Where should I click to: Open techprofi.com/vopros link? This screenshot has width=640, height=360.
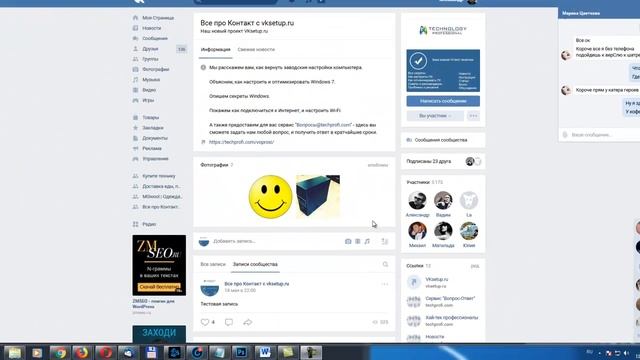click(x=241, y=142)
